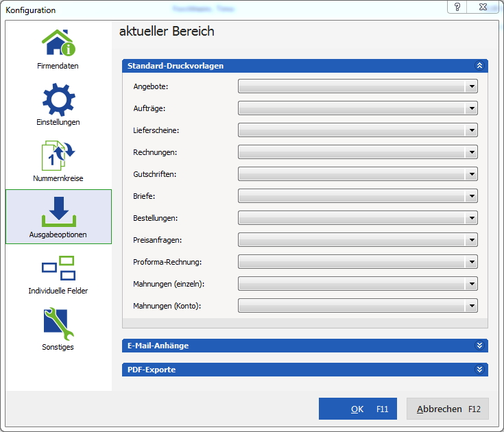
Task: Expand the E-Mail-Anhänge panel chevron
Action: (479, 346)
